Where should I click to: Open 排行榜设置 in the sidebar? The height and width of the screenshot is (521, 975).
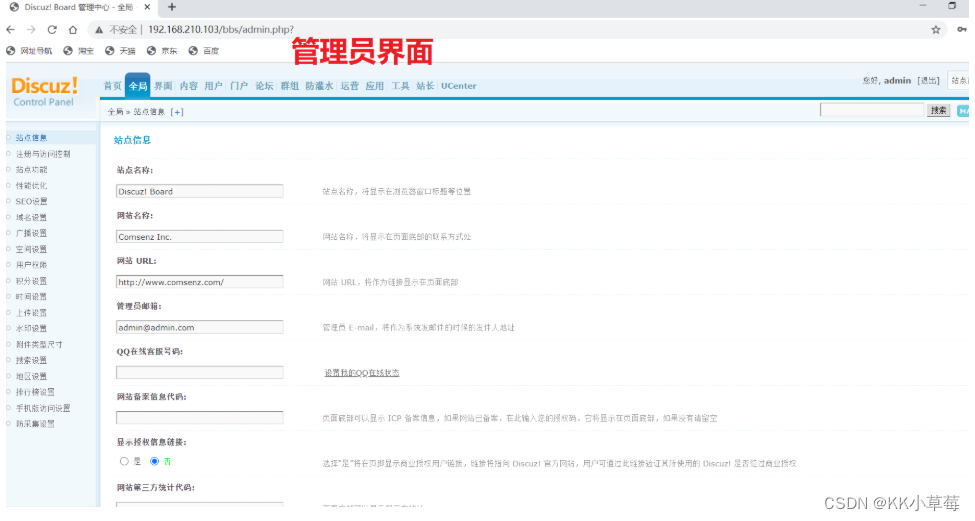[35, 392]
